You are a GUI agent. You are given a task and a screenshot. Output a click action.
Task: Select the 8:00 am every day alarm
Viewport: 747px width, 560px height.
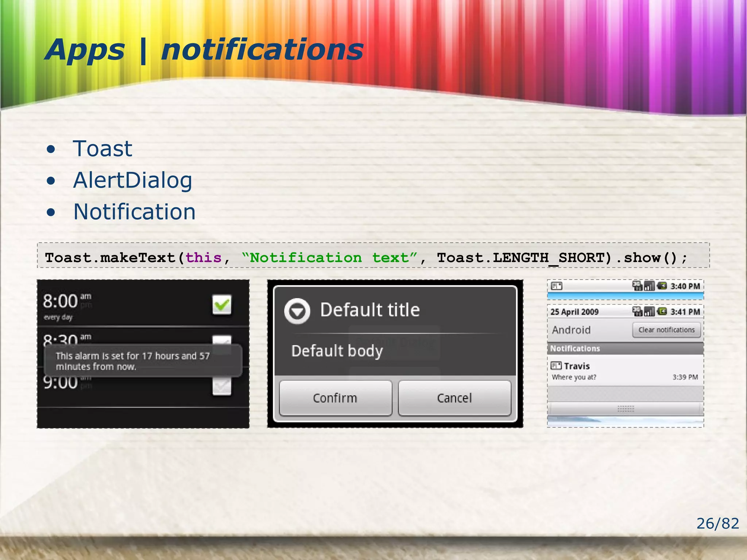(143, 304)
